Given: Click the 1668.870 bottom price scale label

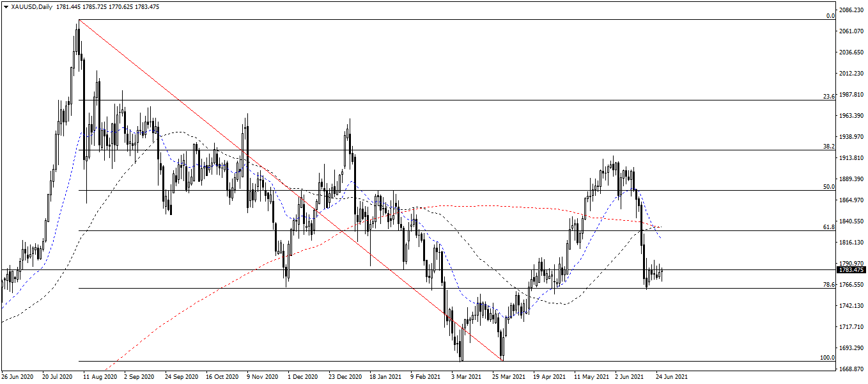Looking at the screenshot, I should pos(850,369).
